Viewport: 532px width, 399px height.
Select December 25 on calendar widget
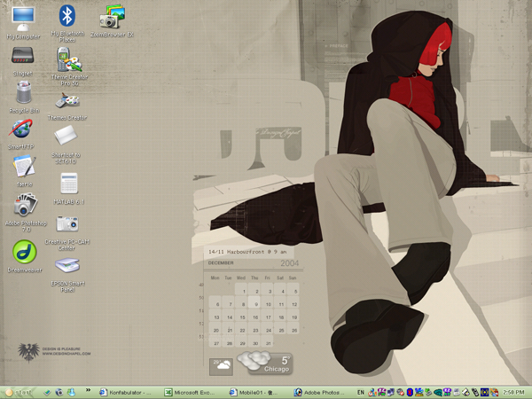[x=281, y=328]
